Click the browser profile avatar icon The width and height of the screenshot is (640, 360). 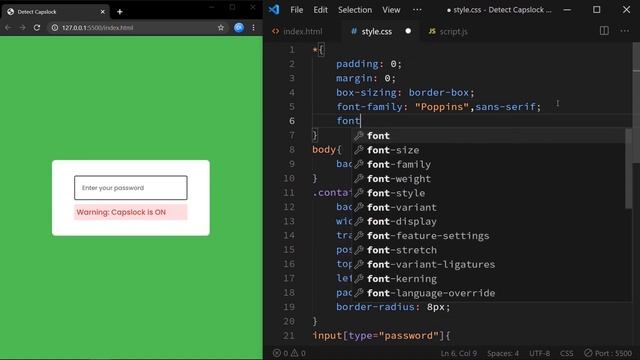(239, 27)
